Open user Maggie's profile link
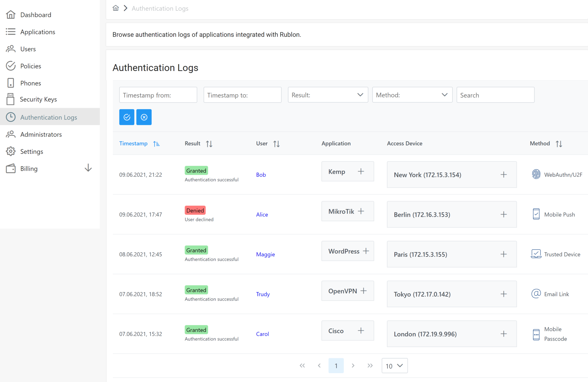Image resolution: width=588 pixels, height=382 pixels. [x=265, y=254]
